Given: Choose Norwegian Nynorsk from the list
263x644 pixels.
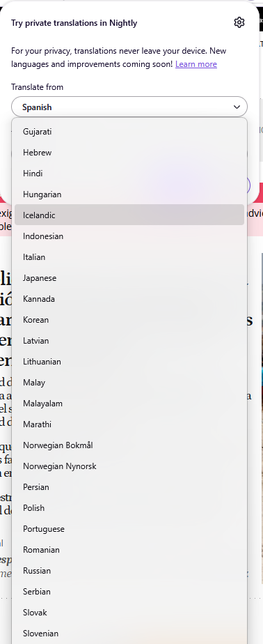Looking at the screenshot, I should click(129, 466).
